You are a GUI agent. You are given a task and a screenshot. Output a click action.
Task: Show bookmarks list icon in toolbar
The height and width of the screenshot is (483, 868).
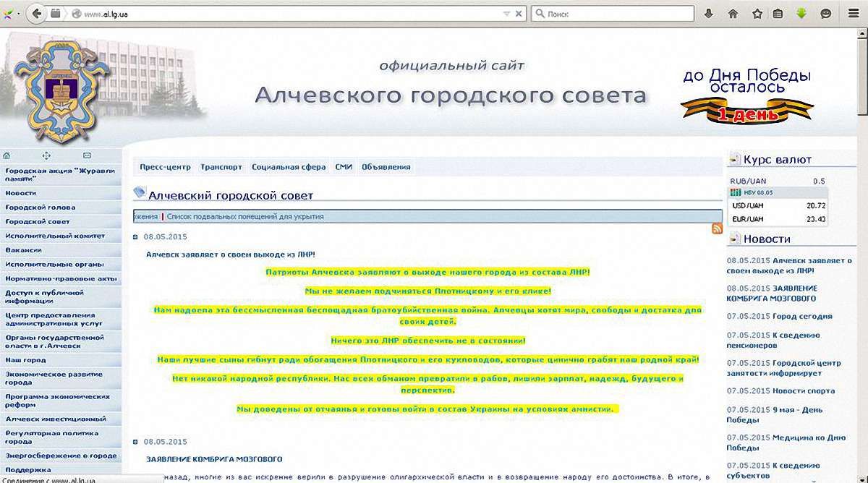coord(778,14)
